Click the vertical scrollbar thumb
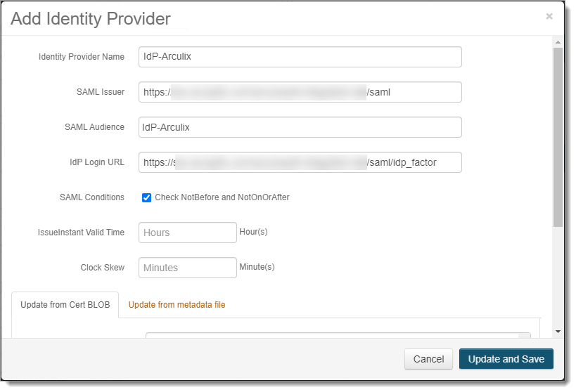Screen dimensions: 576x392 (x=558, y=137)
